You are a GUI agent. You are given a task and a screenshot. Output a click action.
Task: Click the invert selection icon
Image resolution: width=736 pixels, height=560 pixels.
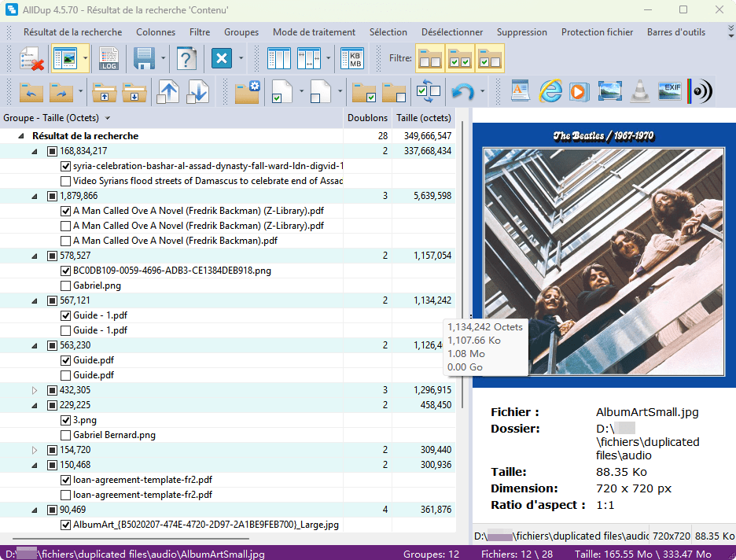pyautogui.click(x=429, y=92)
